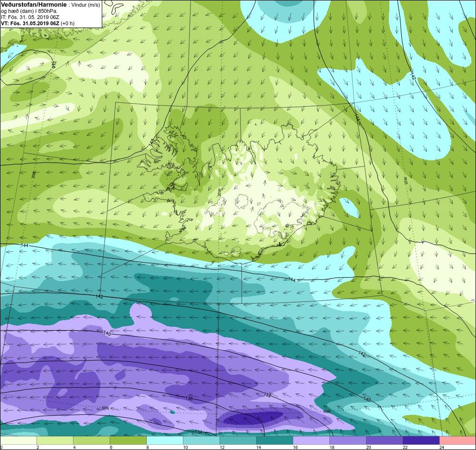Click the legend tick label "16"
The image size is (476, 450).
[295, 447]
